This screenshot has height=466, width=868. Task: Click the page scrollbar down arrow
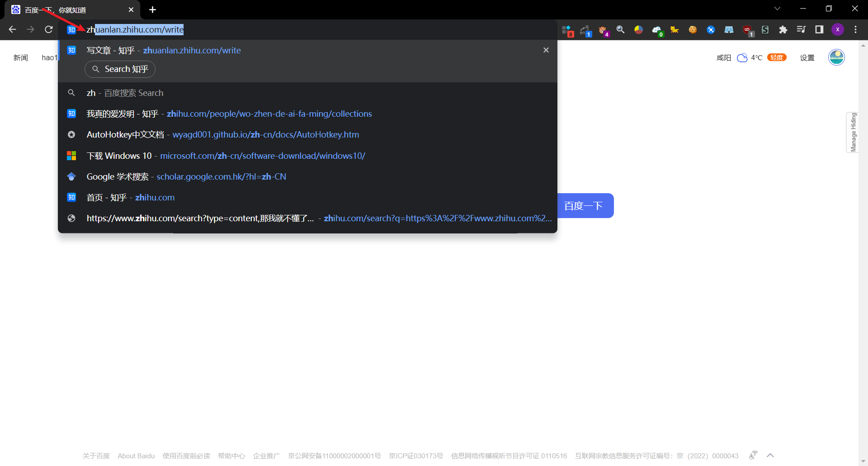click(863, 461)
